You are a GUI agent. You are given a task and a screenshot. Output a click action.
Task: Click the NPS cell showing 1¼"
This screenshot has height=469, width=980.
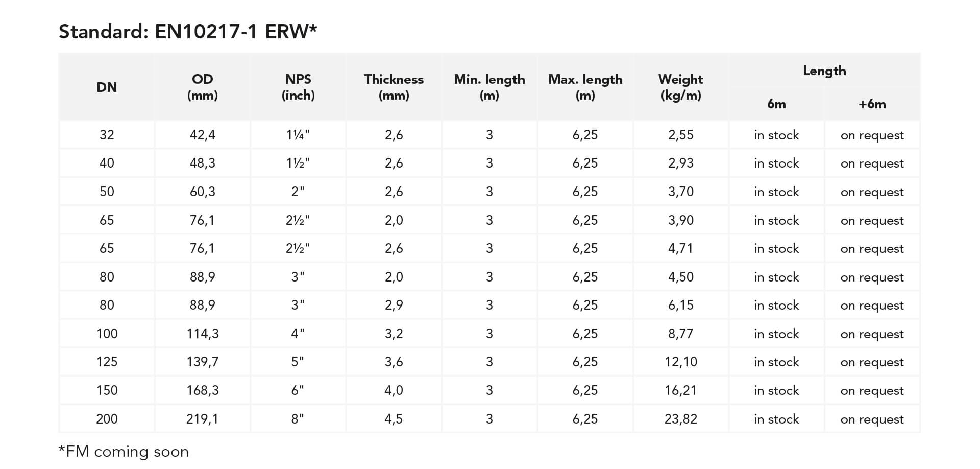coord(298,135)
